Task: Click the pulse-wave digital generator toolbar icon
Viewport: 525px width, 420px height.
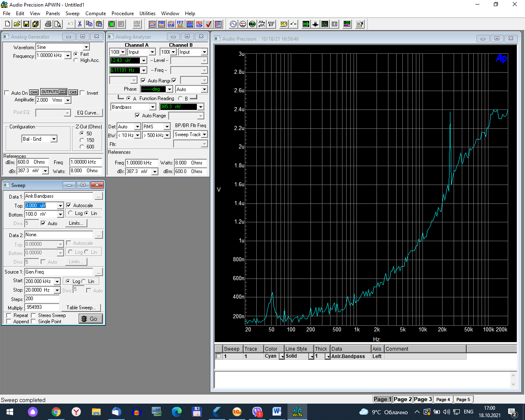Action: point(262,24)
